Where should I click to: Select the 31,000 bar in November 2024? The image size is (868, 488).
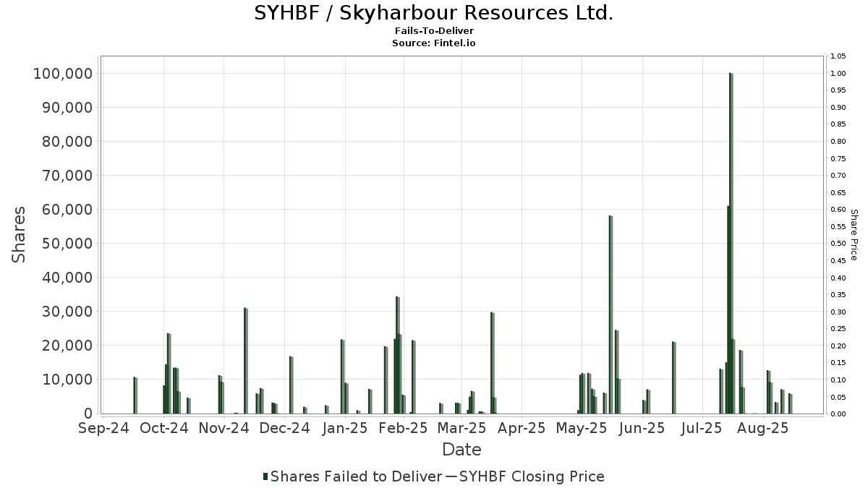246,361
